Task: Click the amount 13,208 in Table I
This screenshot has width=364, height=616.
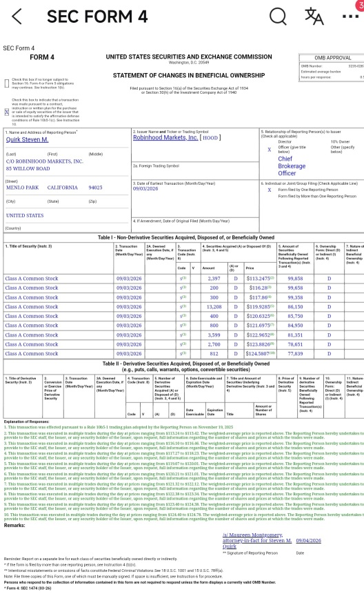Action: click(214, 307)
